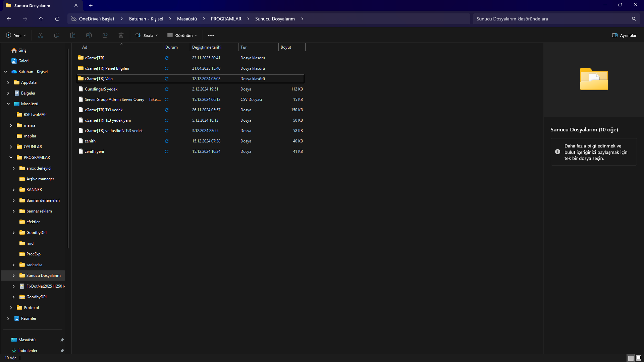
Task: Select xGame[TR] ve JustlioN Ts3 yedek file
Action: coord(191,131)
